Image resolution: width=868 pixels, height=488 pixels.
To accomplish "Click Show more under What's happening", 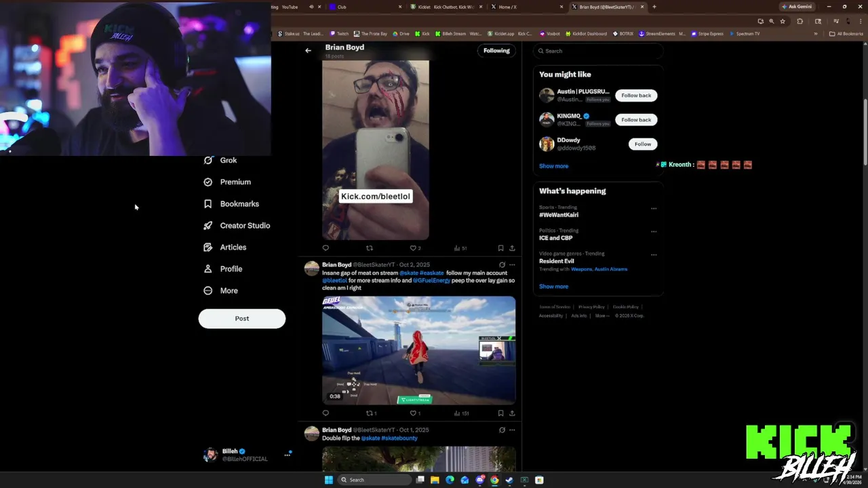I will (553, 287).
